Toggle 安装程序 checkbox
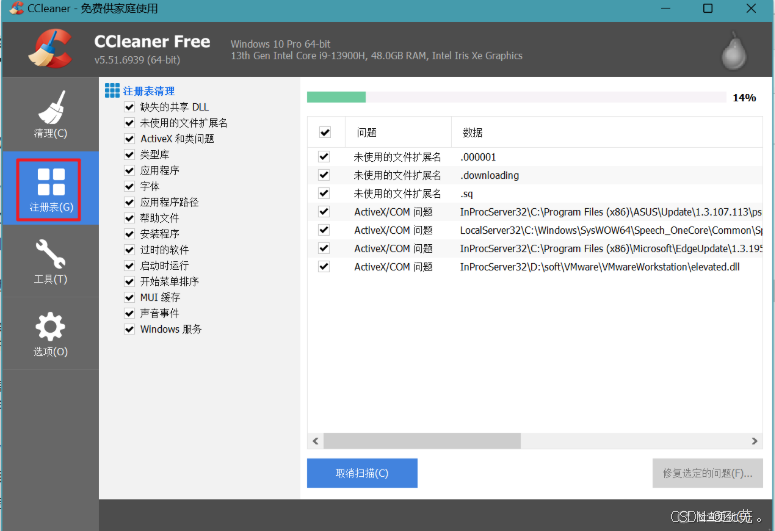This screenshot has width=775, height=531. coord(129,233)
